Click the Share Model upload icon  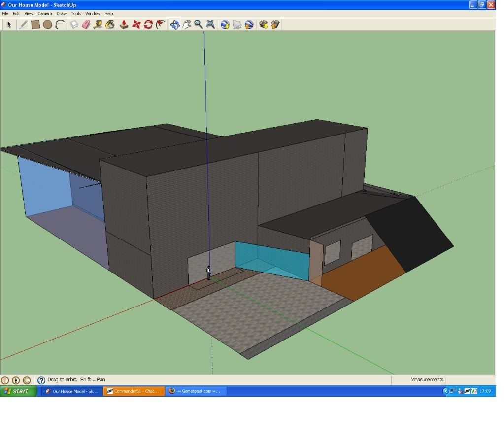(x=275, y=25)
